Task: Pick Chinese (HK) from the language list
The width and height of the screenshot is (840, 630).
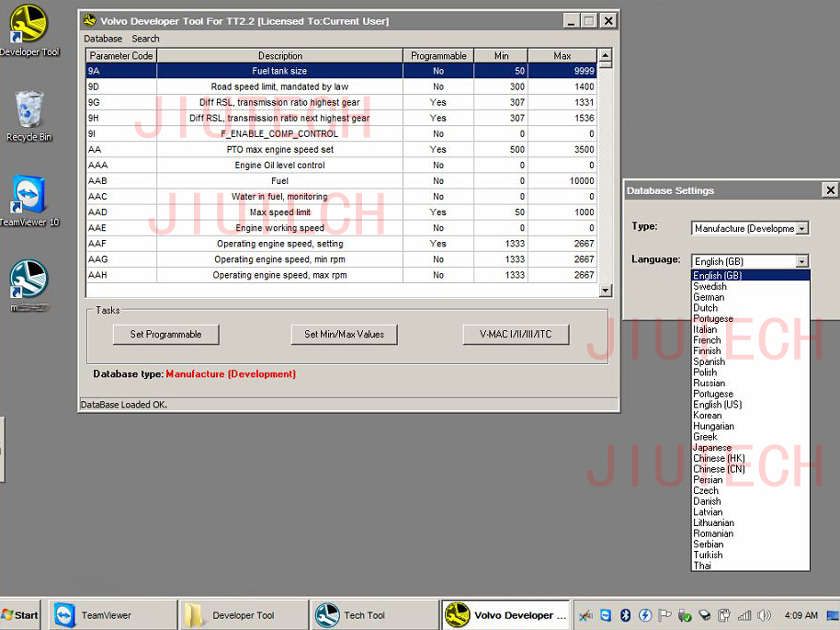Action: click(x=751, y=458)
